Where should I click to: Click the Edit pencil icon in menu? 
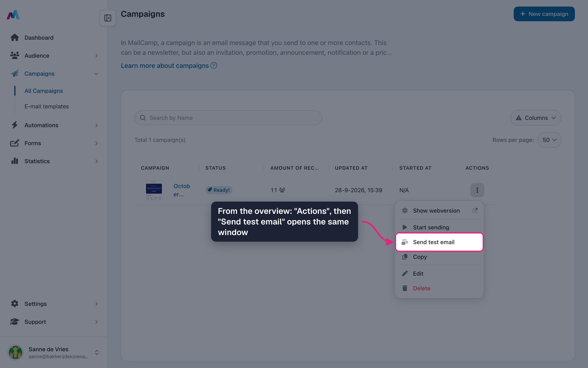click(x=405, y=274)
